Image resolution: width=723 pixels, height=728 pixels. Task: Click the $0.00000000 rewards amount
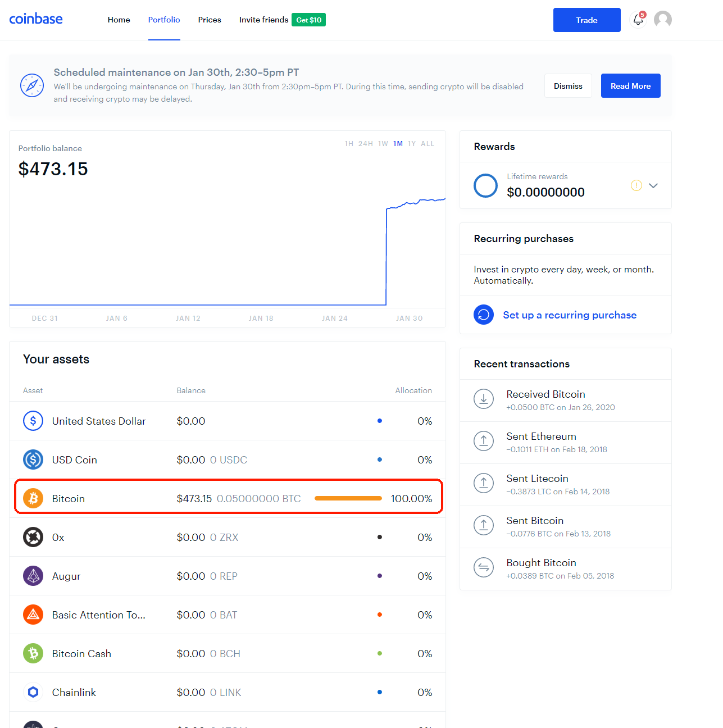coord(545,192)
